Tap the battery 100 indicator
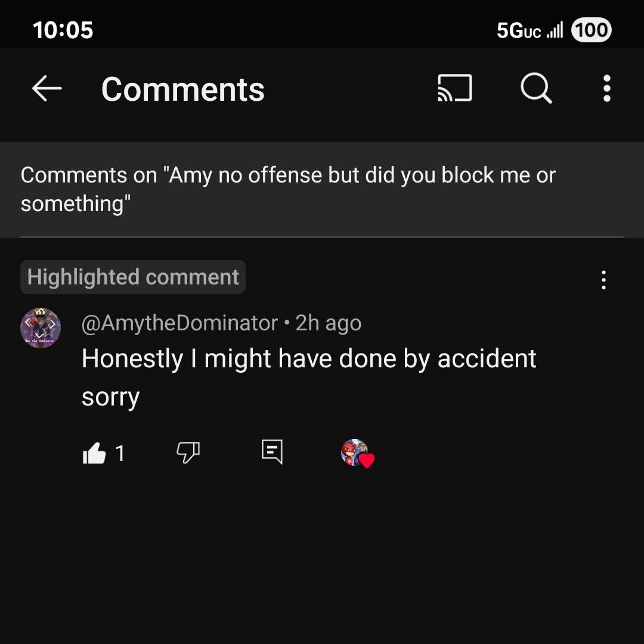The width and height of the screenshot is (644, 644). point(592,30)
